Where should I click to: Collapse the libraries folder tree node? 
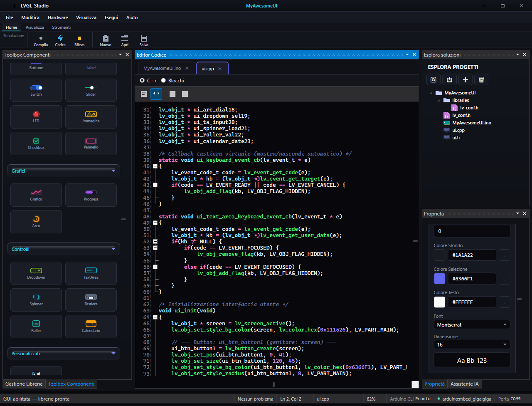coord(438,100)
